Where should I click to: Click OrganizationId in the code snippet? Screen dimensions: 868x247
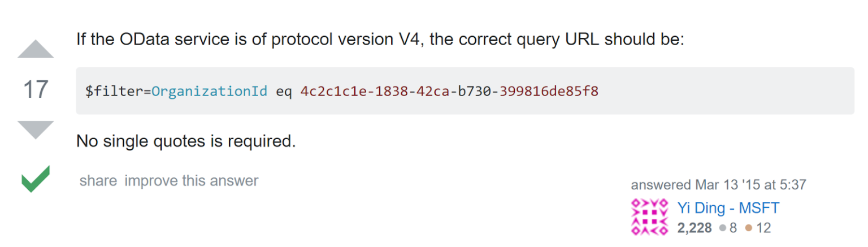point(209,91)
